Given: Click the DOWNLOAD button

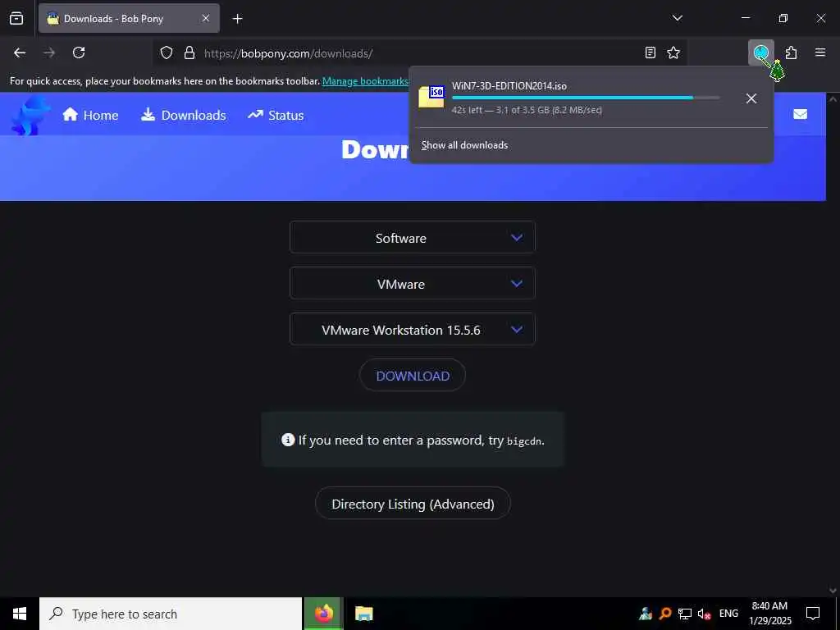Looking at the screenshot, I should (413, 376).
